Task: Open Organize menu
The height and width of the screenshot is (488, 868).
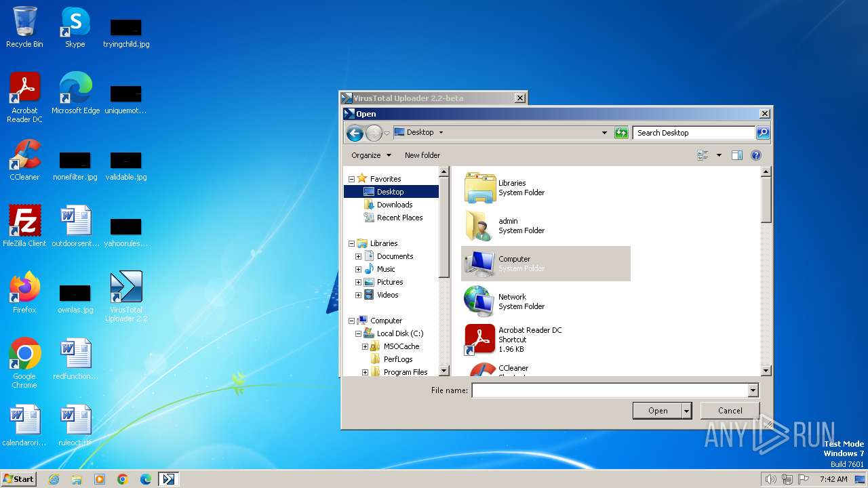Action: 371,155
